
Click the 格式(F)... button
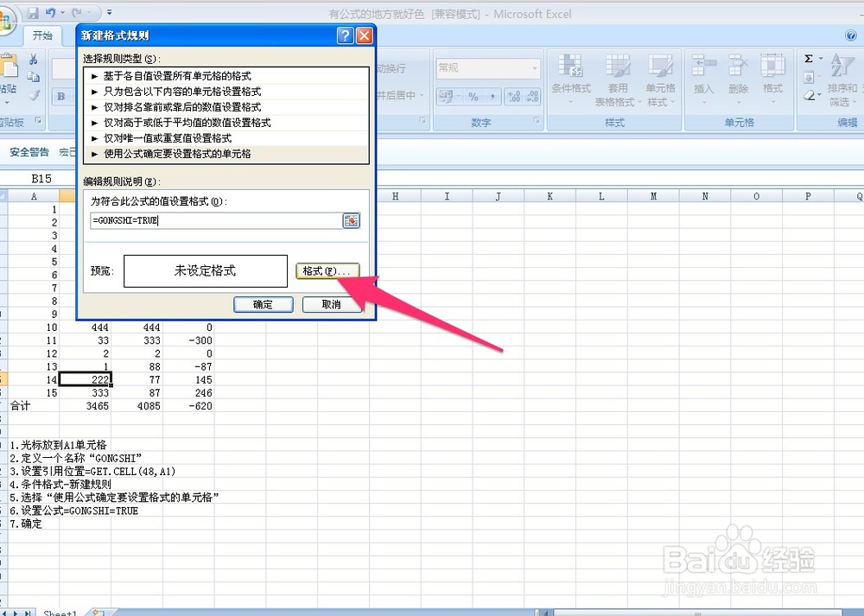(327, 271)
